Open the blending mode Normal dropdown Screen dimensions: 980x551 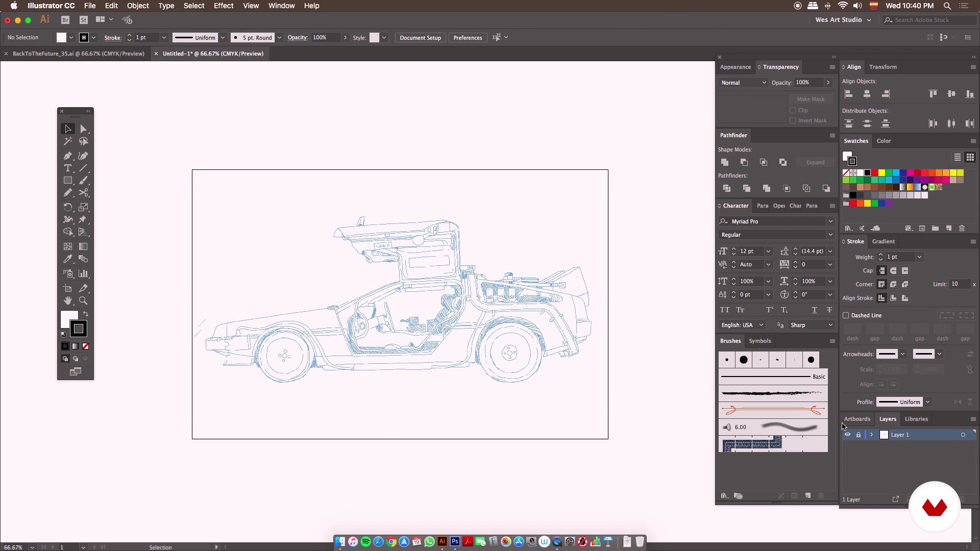pos(743,83)
